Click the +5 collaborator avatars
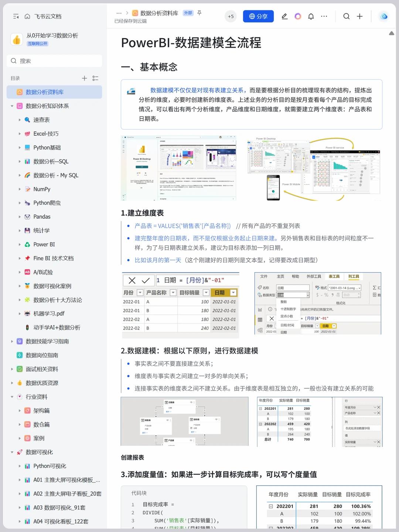The image size is (399, 532). click(x=231, y=16)
